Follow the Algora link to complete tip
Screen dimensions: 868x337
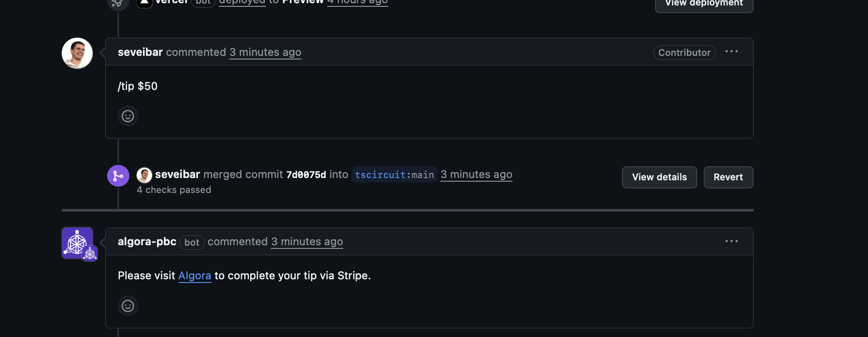click(195, 276)
